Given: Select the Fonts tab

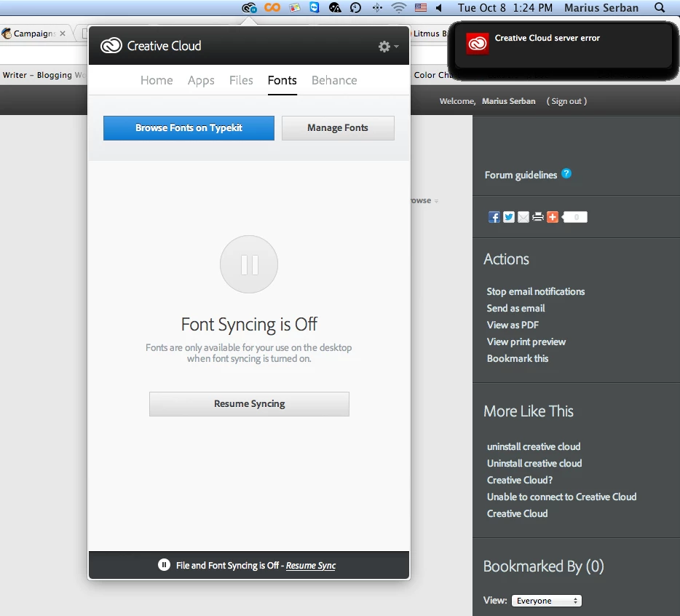Looking at the screenshot, I should (282, 80).
